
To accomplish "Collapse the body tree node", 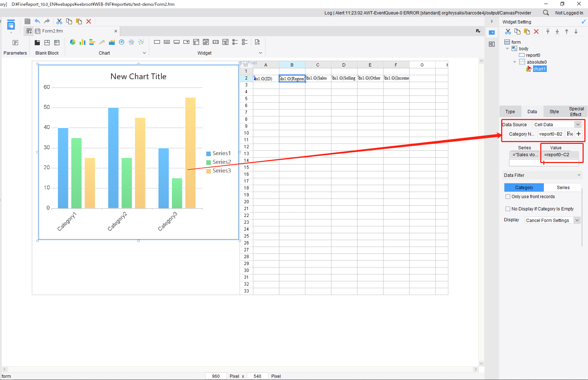I will click(507, 48).
